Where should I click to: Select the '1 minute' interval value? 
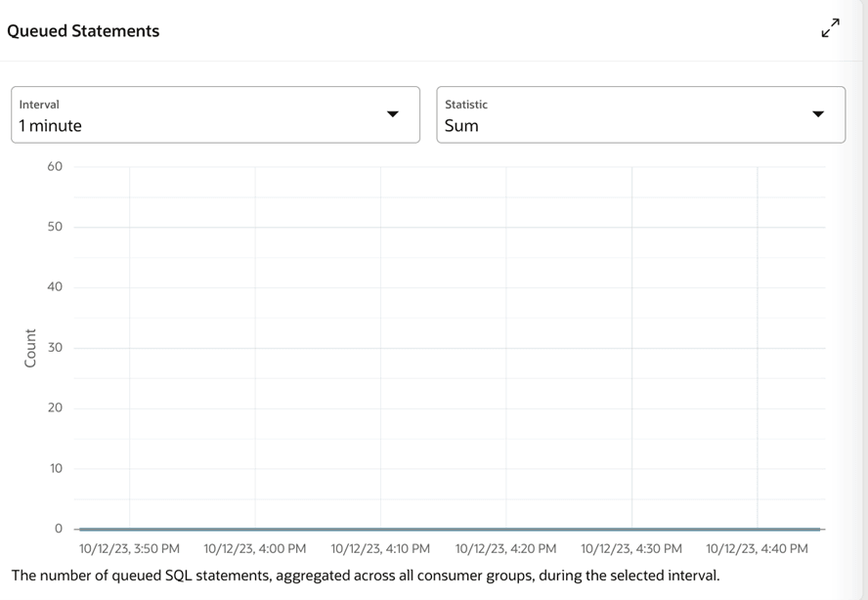click(51, 126)
